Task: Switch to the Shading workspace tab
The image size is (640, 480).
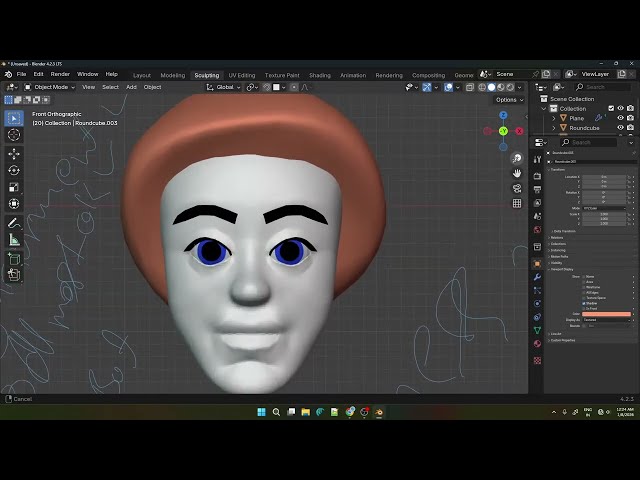Action: coord(320,75)
